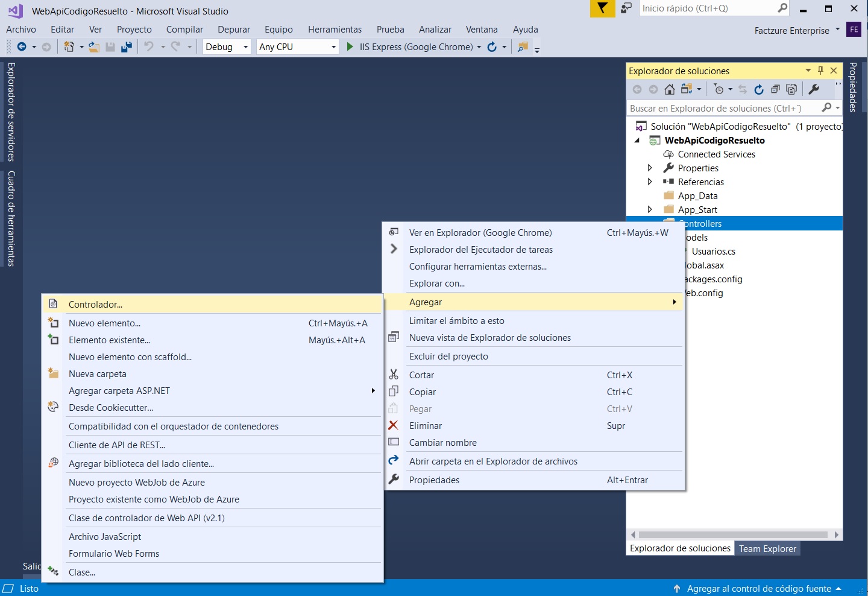Screen dimensions: 868x596
Task: Toggle the yellow notifications filter icon
Action: pyautogui.click(x=602, y=9)
